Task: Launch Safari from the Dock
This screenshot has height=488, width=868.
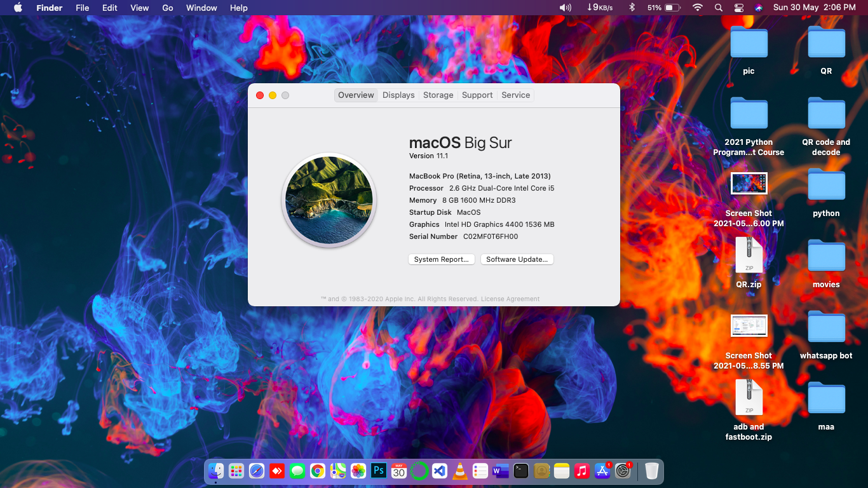Action: click(257, 471)
